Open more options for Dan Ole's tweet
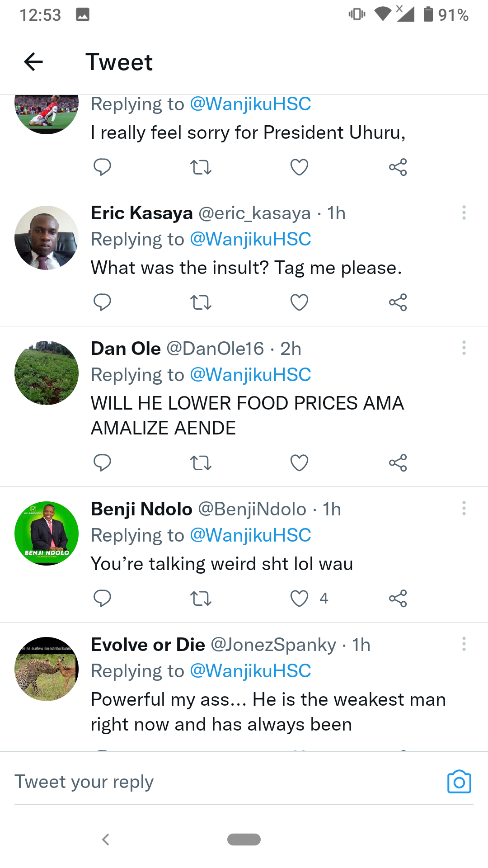Viewport: 488px width, 868px height. pyautogui.click(x=464, y=348)
